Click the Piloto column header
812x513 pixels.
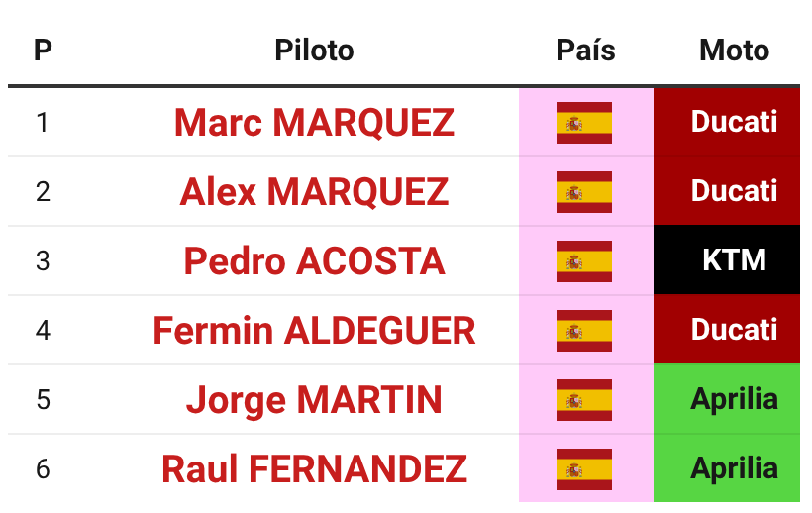[x=314, y=51]
